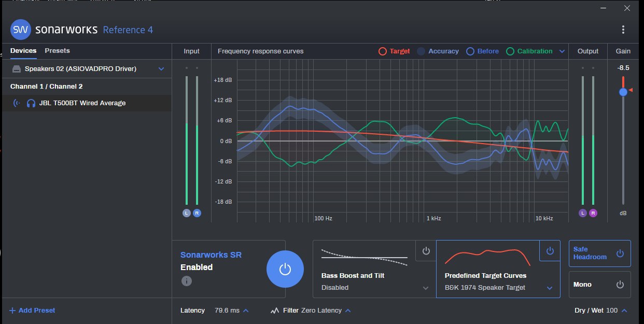Click the speaker device icon beside Speakers 02

[17, 69]
